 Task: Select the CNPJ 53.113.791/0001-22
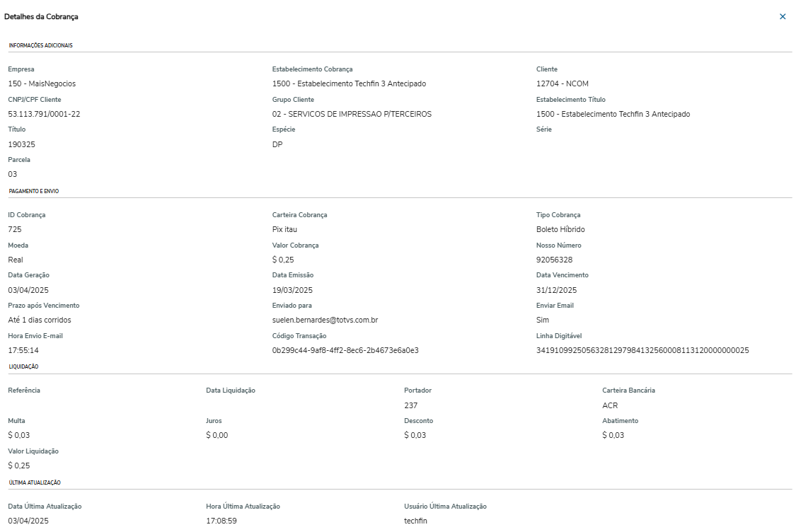[44, 114]
